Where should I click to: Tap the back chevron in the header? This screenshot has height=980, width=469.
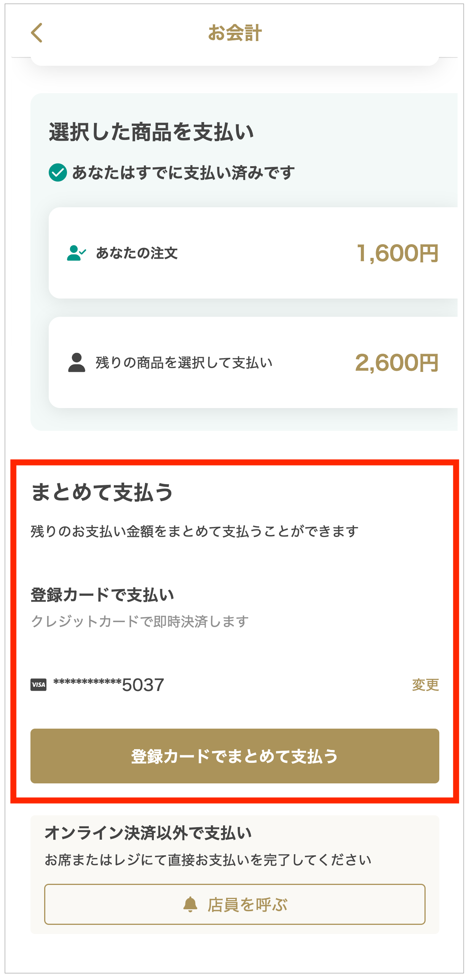37,33
